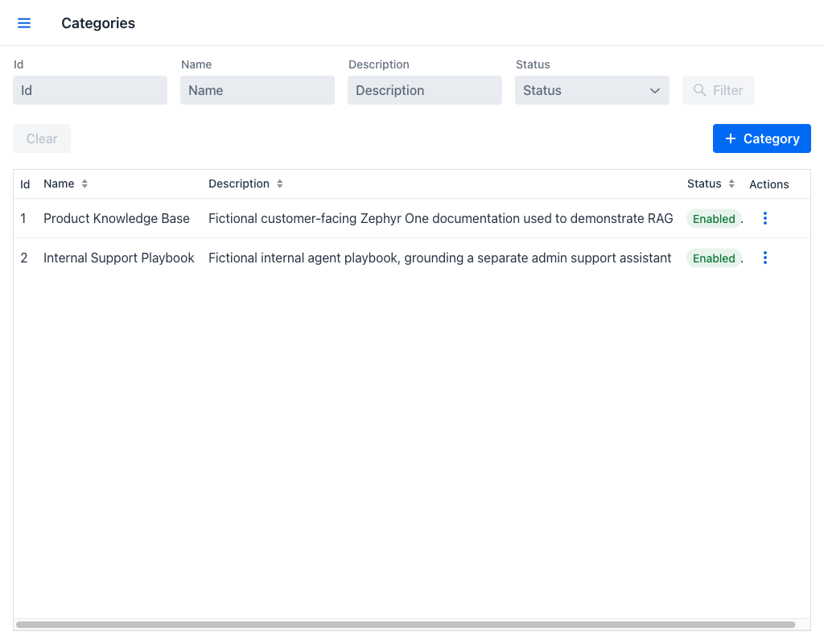Click the internal agent playbook description
This screenshot has height=644, width=824.
point(440,258)
